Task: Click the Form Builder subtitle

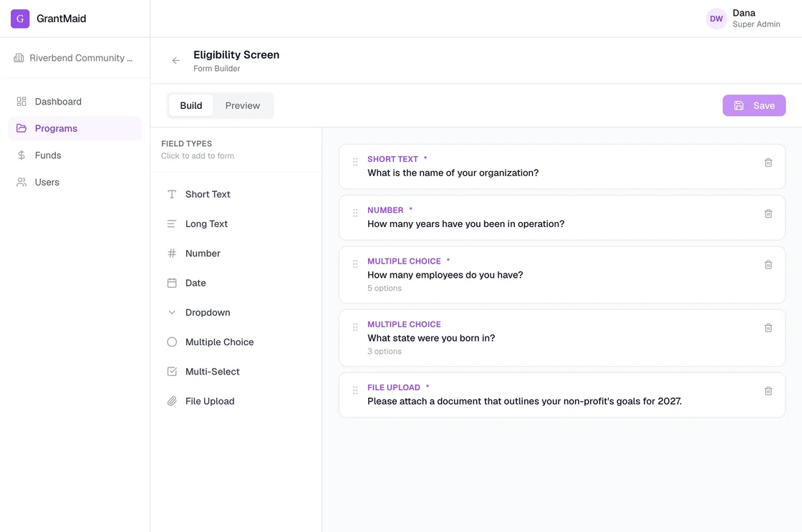Action: point(217,69)
